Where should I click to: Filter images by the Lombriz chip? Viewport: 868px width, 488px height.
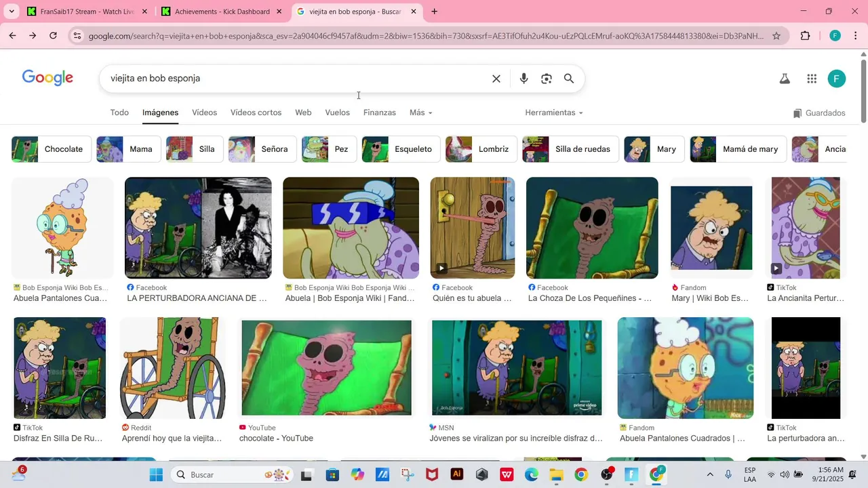[x=481, y=149]
